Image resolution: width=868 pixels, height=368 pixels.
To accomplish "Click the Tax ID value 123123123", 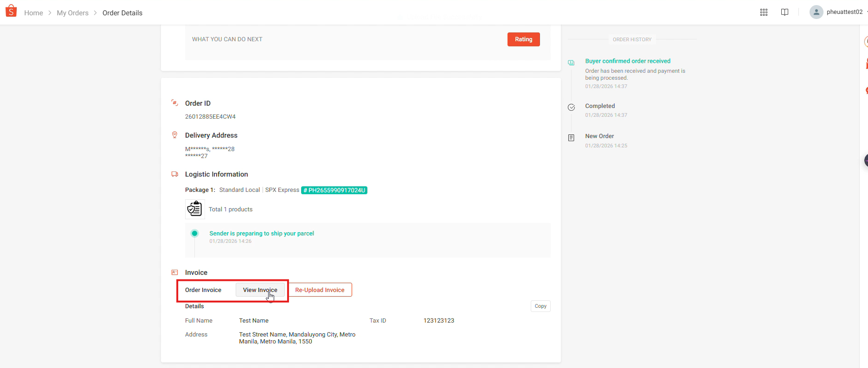I will (x=439, y=321).
